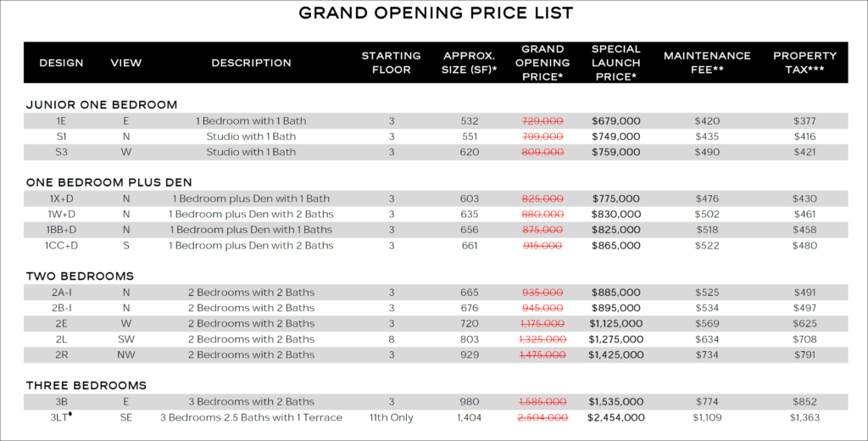Select the GRAND OPENING PRICE LIST title
868x441 pixels.
click(437, 14)
